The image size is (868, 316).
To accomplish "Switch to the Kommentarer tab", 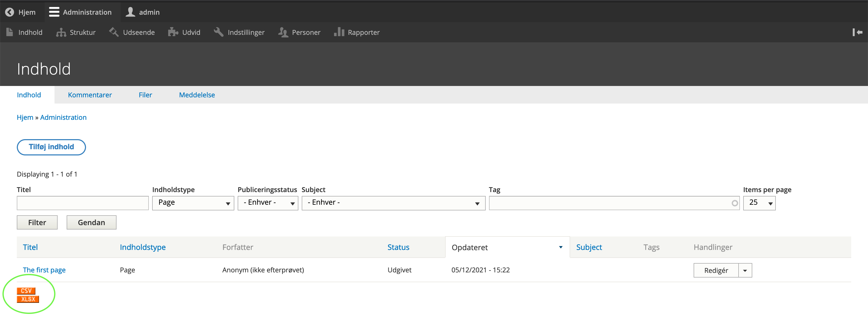I will [90, 95].
